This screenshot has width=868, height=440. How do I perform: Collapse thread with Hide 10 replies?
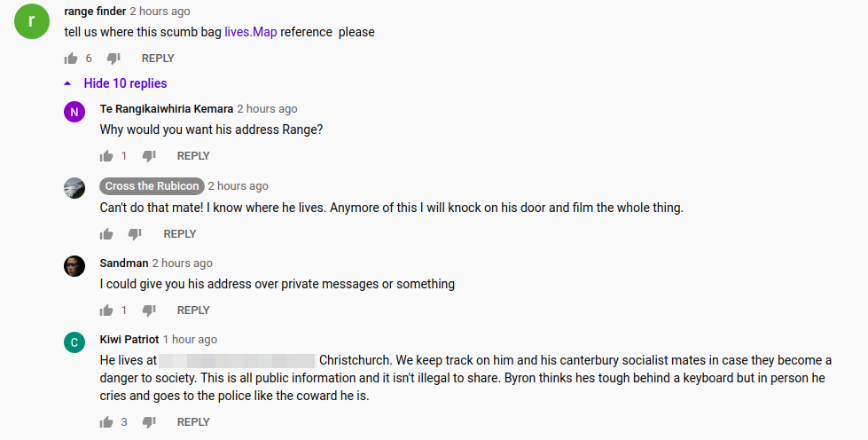[125, 83]
